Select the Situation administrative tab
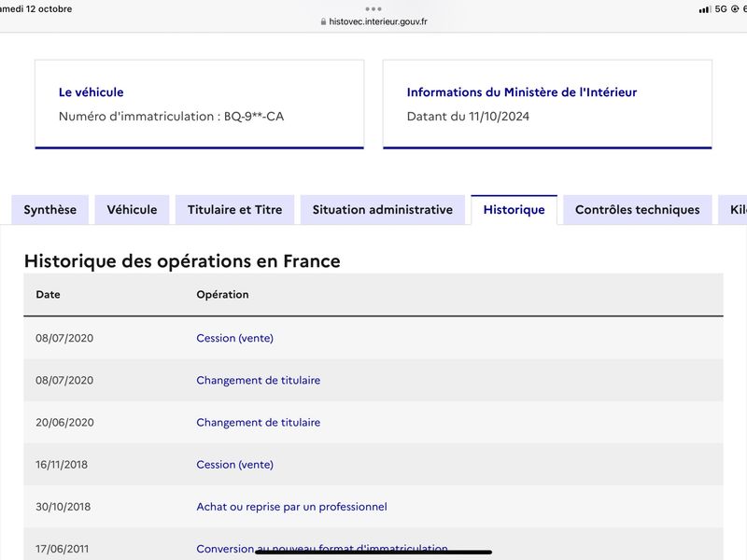 point(383,209)
